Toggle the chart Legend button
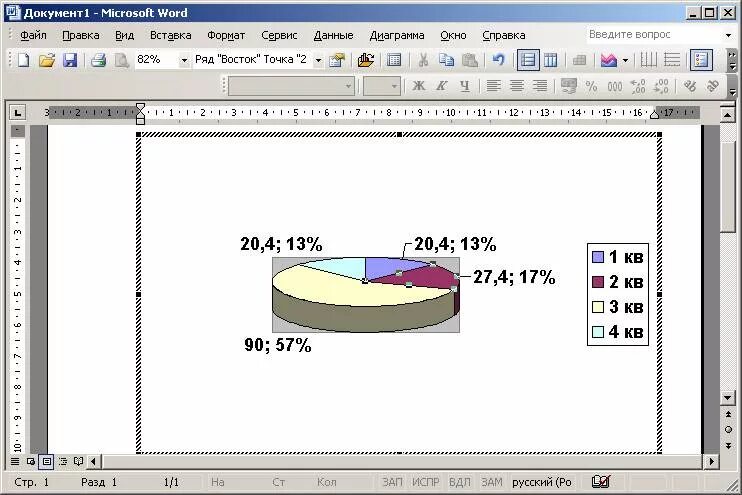 tap(701, 60)
